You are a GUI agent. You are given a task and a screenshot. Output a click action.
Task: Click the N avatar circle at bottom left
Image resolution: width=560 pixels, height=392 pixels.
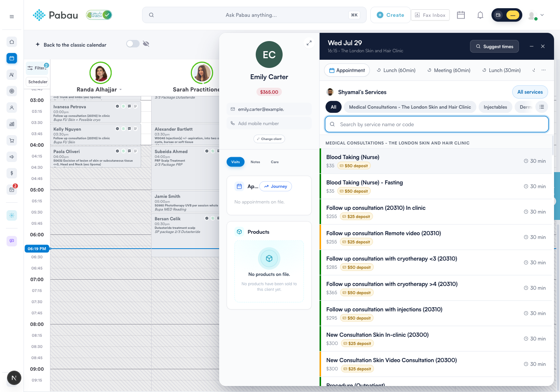click(14, 378)
